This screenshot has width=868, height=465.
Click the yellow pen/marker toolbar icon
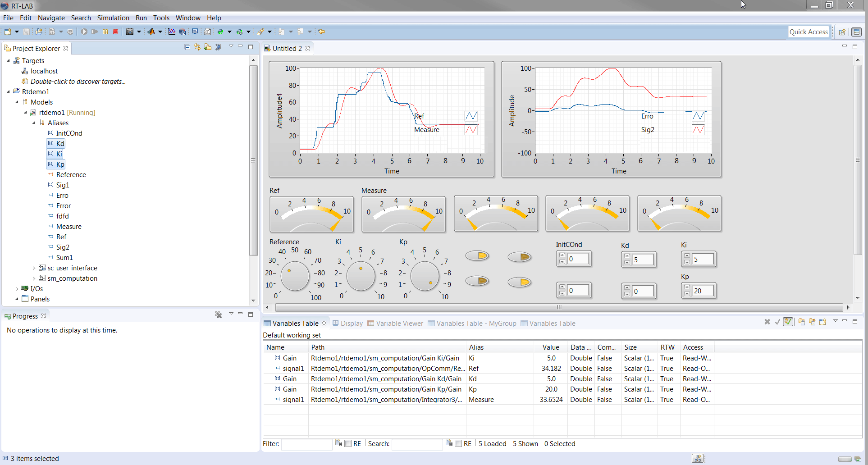tap(260, 32)
